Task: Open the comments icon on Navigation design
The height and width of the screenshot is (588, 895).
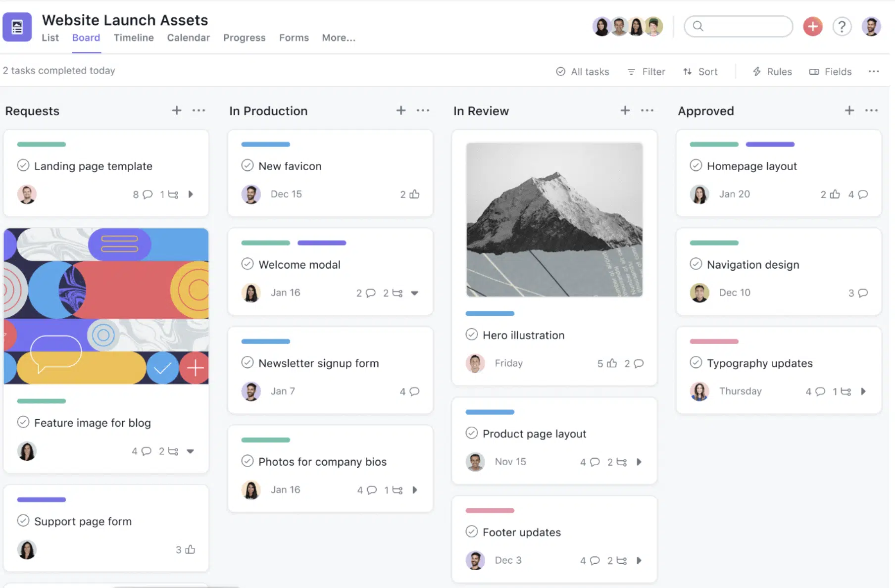Action: (863, 293)
